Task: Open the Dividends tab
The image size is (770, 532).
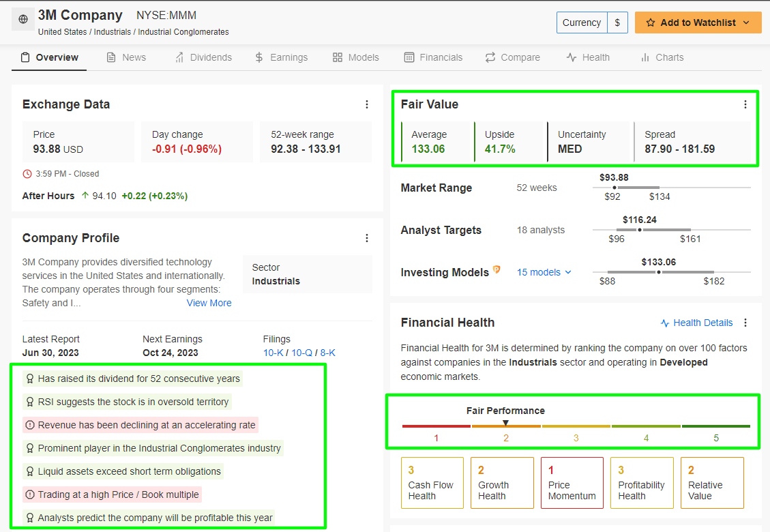Action: click(x=204, y=57)
